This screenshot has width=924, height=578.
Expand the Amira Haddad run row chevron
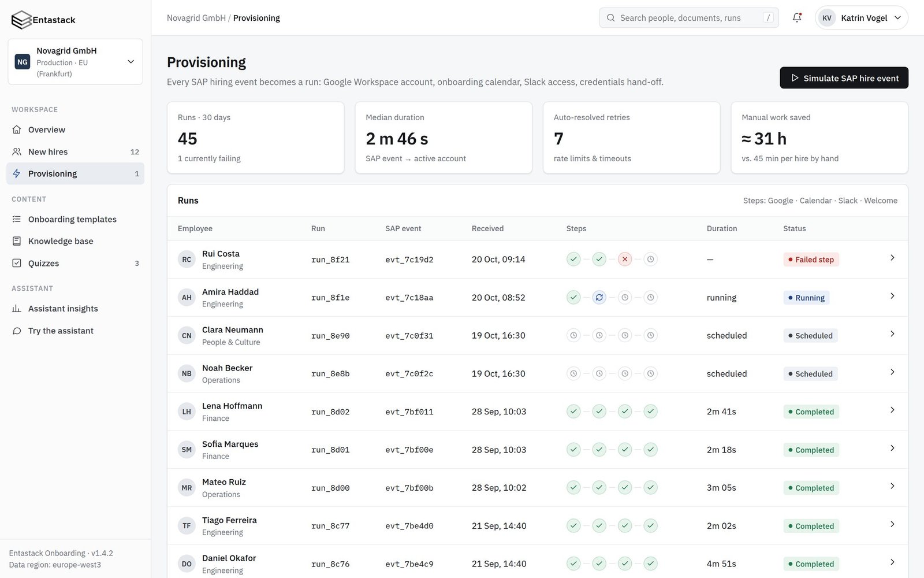[x=892, y=296]
